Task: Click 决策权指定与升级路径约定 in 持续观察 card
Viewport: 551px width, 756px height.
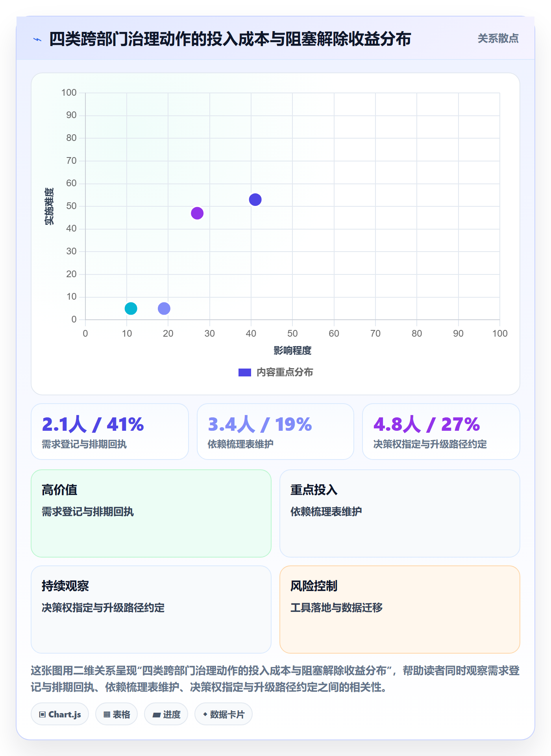Action: coord(103,608)
